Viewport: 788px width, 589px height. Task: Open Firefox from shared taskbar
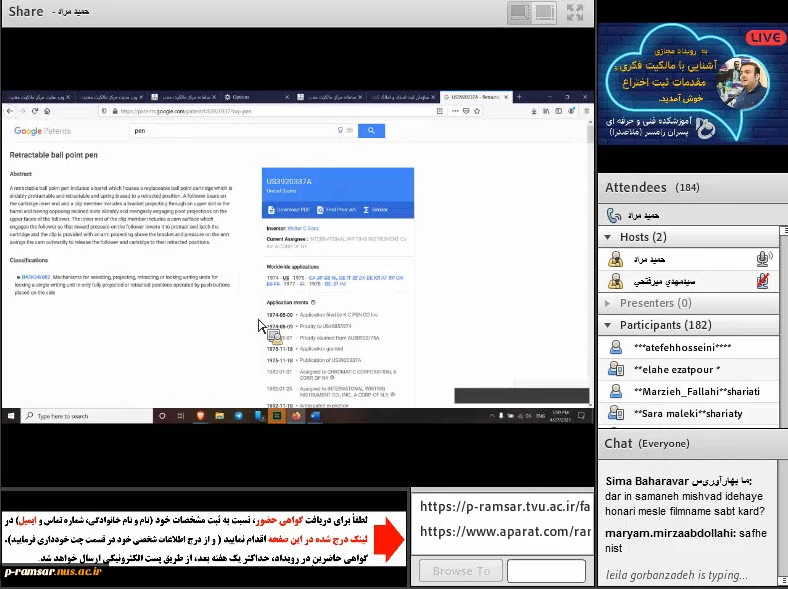click(x=296, y=416)
